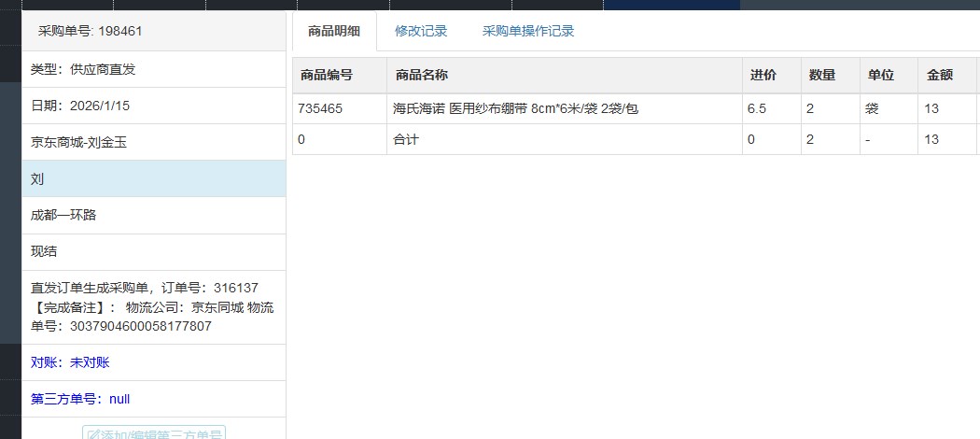Screen dimensions: 980x439
Task: Select product code 735465 cell
Action: click(x=320, y=108)
